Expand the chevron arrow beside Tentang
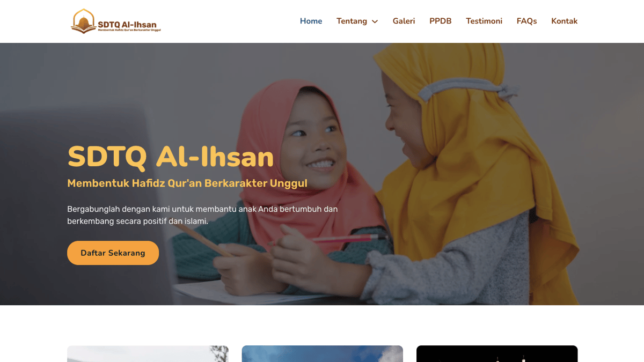 pyautogui.click(x=375, y=21)
